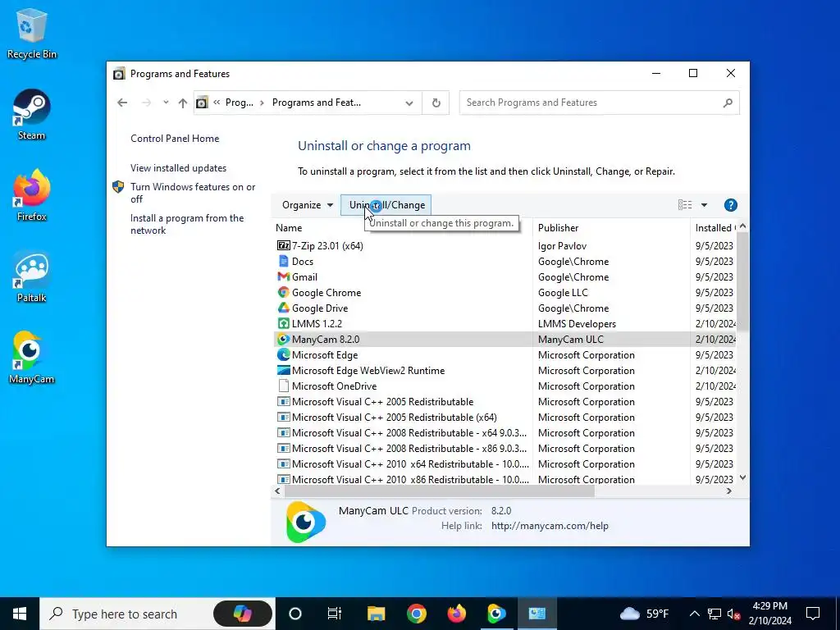
Task: Open the view options dropdown arrow
Action: point(704,204)
